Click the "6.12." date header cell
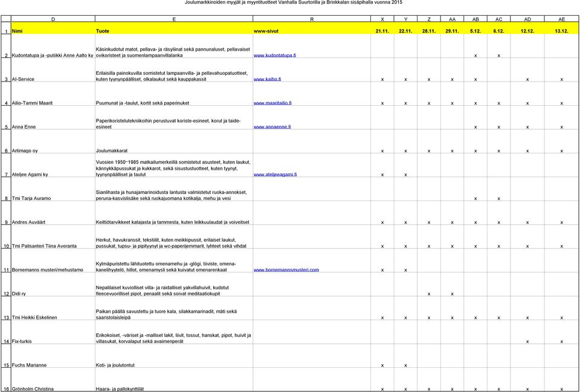Viewport: 580px width, 392px height. click(x=498, y=28)
